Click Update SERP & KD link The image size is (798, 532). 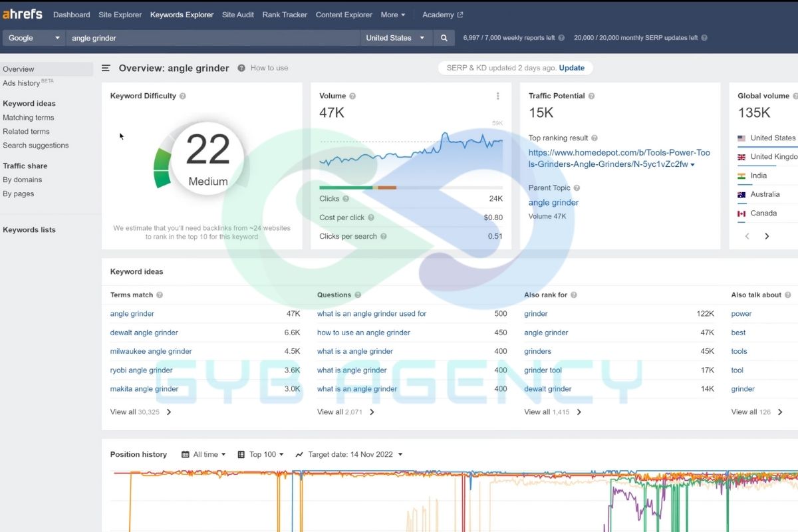click(572, 68)
